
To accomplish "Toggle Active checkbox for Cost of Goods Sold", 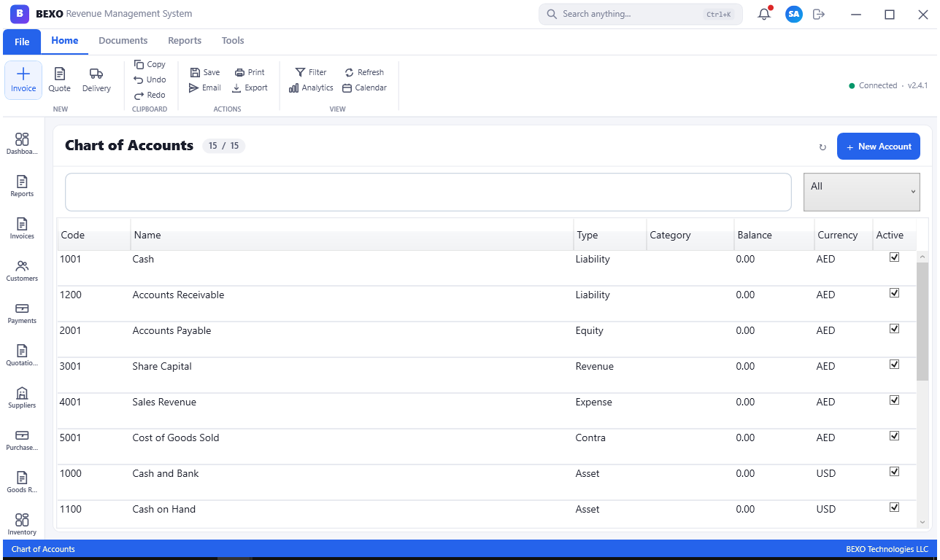I will 894,436.
